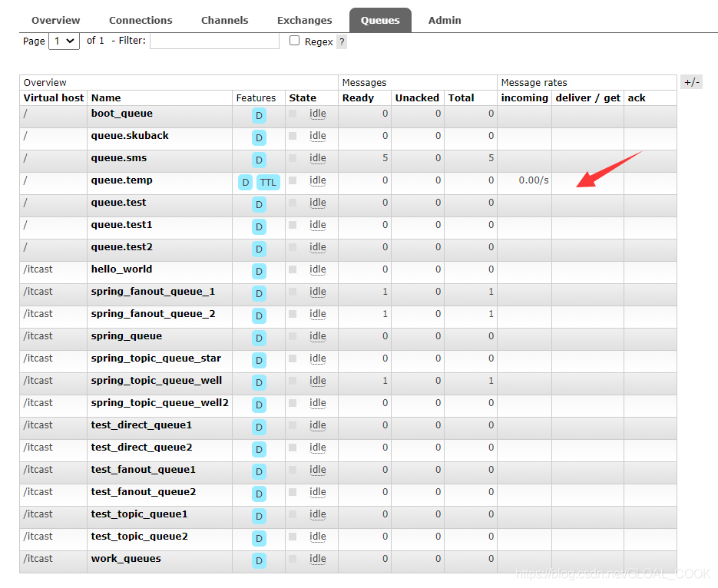Open the queue.test2 queue
Viewport: 718px width, 588px height.
point(122,247)
